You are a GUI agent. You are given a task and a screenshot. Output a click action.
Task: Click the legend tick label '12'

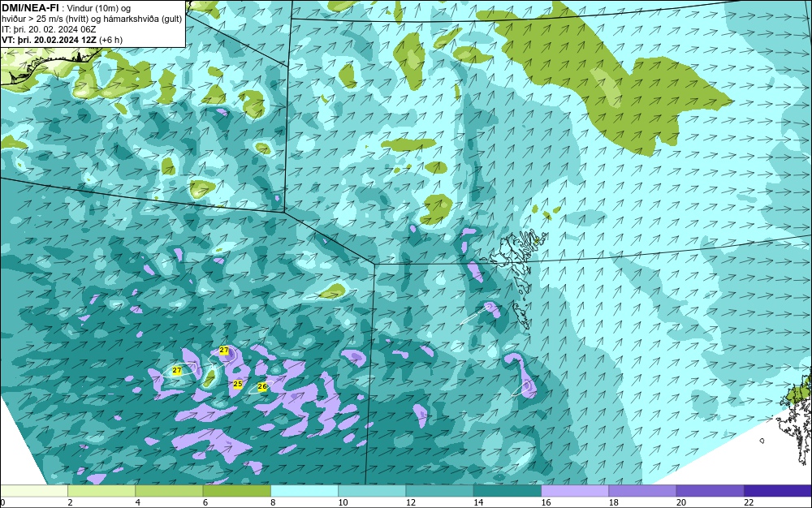[x=410, y=502]
